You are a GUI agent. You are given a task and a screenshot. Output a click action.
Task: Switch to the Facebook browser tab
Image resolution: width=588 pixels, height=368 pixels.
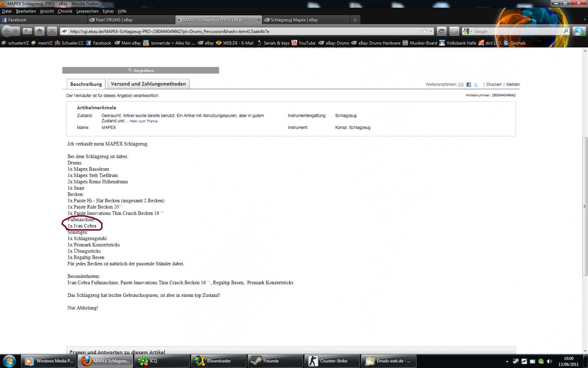(43, 20)
